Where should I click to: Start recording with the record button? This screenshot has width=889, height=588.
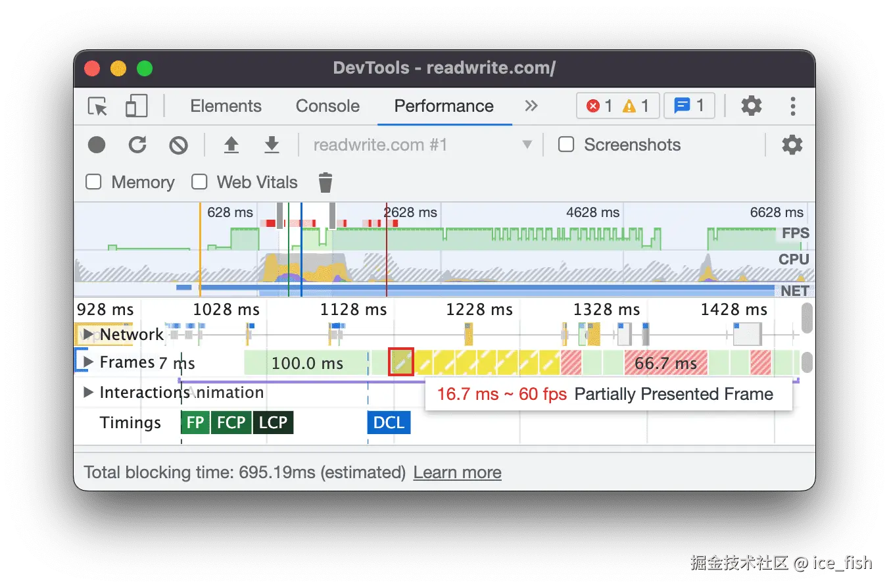[97, 145]
